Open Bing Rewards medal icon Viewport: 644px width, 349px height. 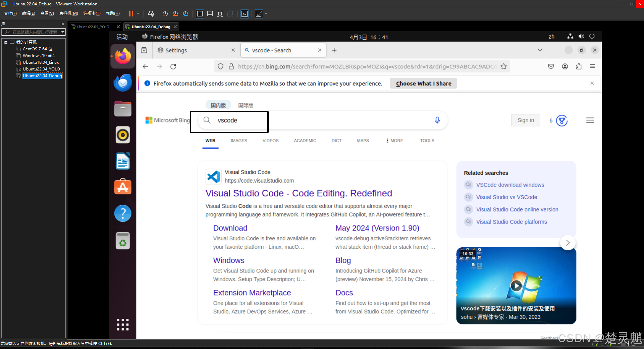[x=562, y=120]
